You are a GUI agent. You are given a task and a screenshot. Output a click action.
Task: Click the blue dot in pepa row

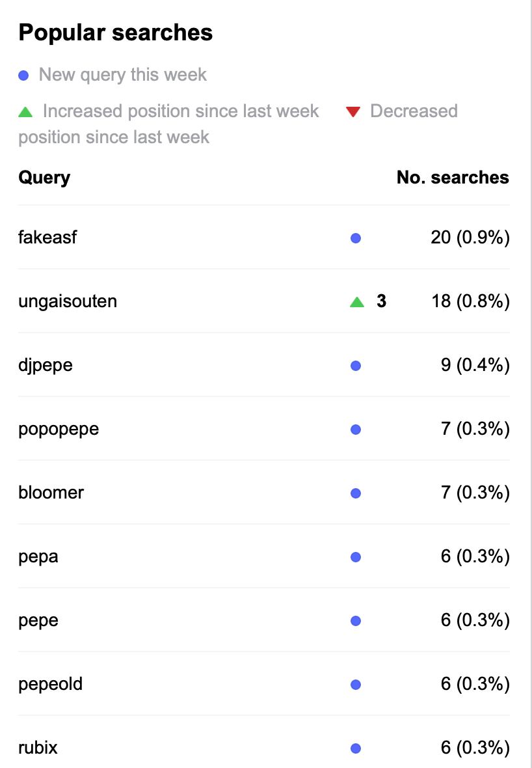[x=356, y=557]
